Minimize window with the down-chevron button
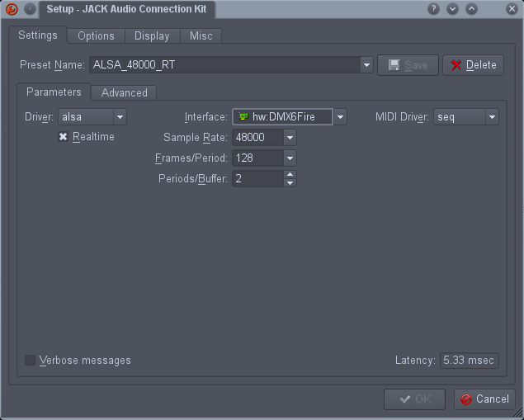Viewport: 524px width, 420px height. [452, 9]
